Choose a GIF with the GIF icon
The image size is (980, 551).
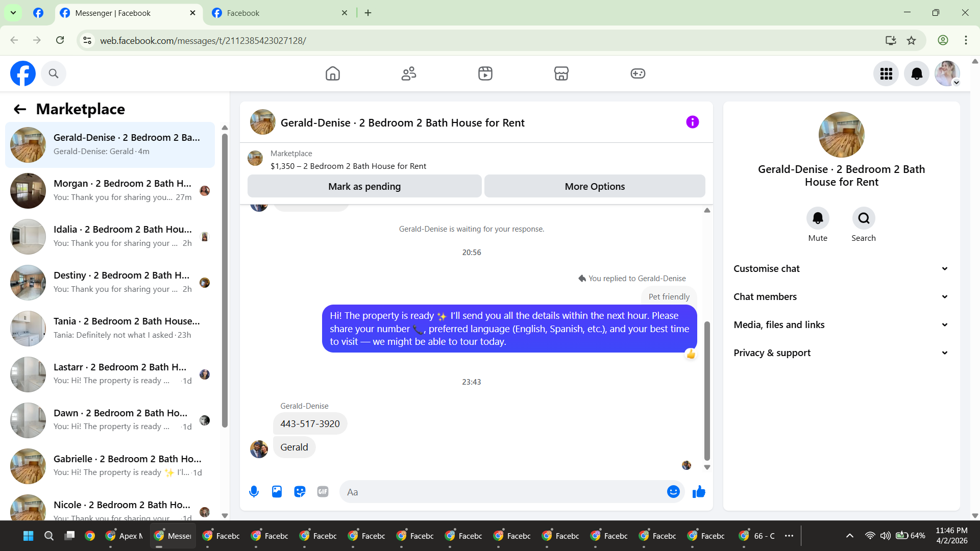(323, 492)
